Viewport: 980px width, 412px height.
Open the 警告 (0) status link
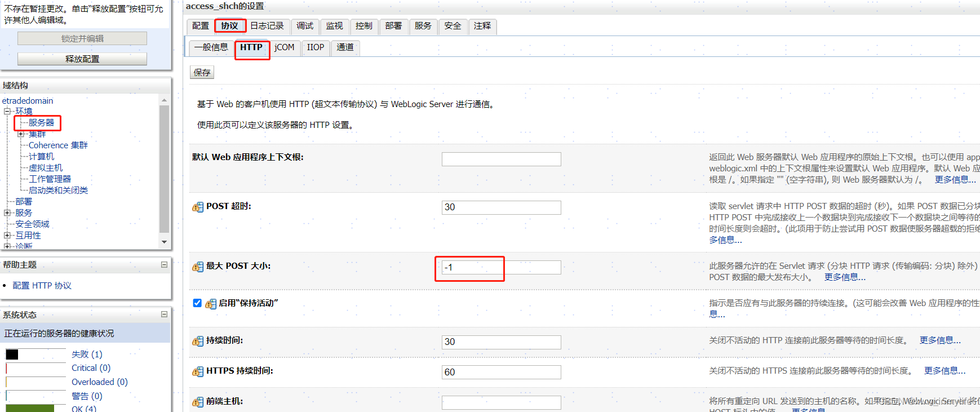[87, 396]
